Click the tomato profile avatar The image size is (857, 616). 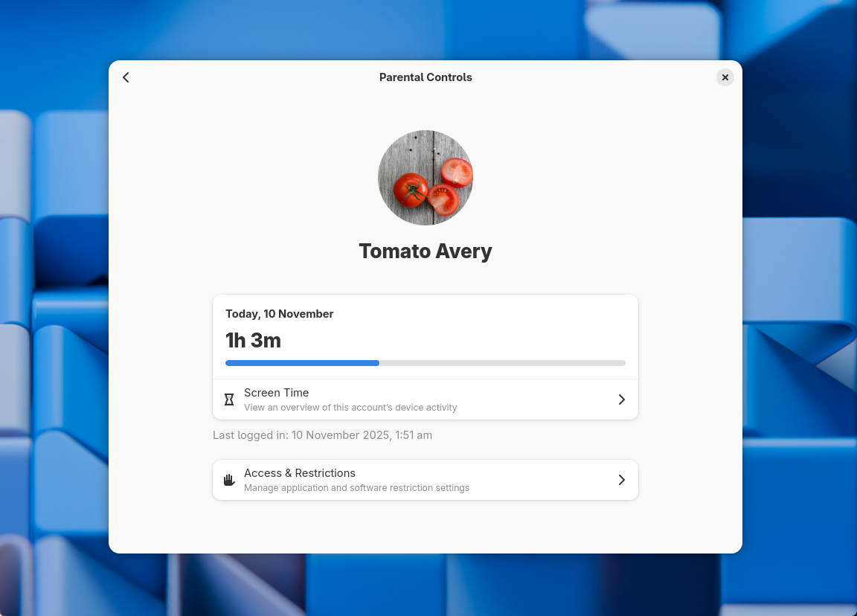(x=426, y=178)
